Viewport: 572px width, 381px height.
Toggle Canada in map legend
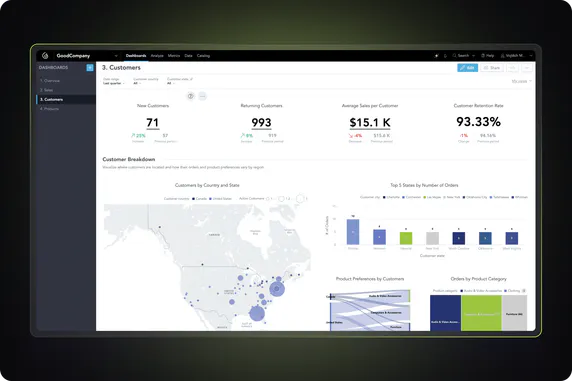click(199, 199)
